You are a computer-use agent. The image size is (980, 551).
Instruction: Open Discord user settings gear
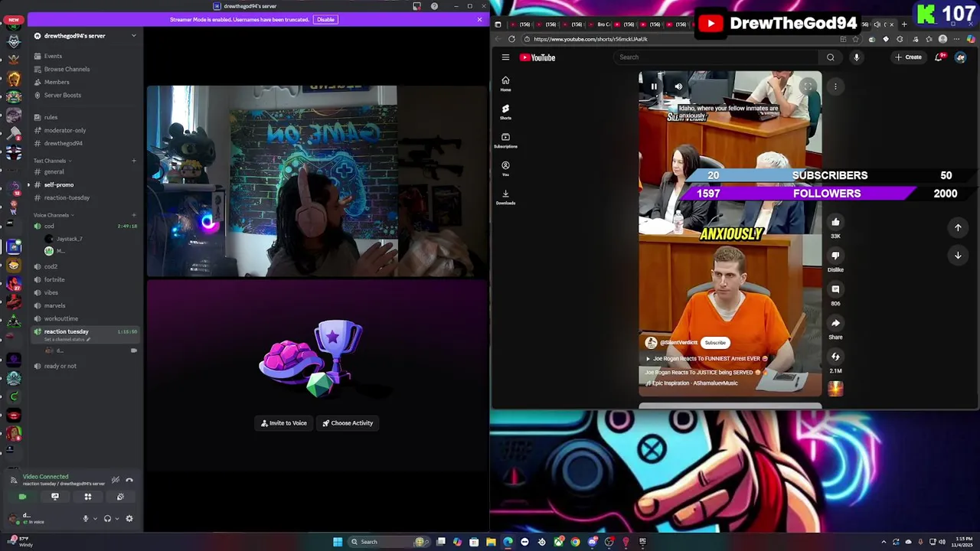[x=129, y=518]
